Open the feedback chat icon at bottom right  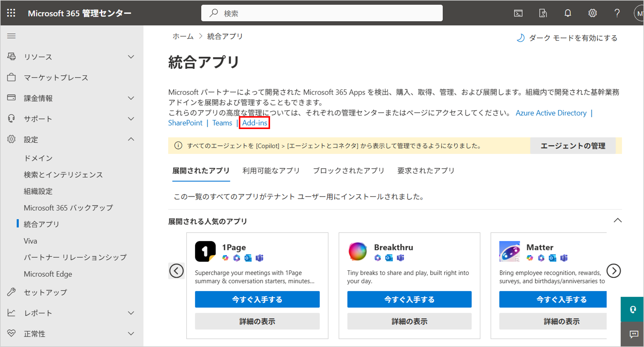(x=634, y=334)
